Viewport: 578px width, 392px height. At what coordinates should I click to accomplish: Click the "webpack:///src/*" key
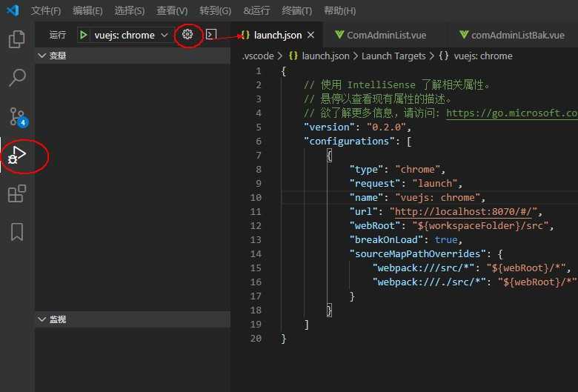click(424, 268)
